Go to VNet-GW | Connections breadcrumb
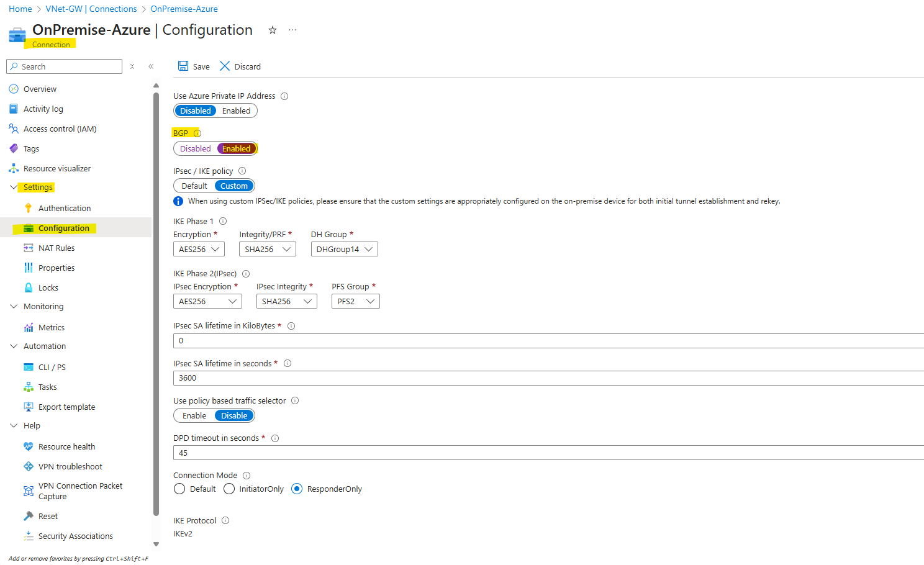 coord(91,9)
